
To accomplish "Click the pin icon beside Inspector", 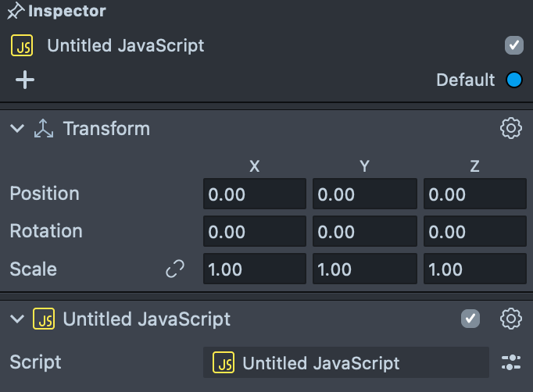I will [15, 12].
